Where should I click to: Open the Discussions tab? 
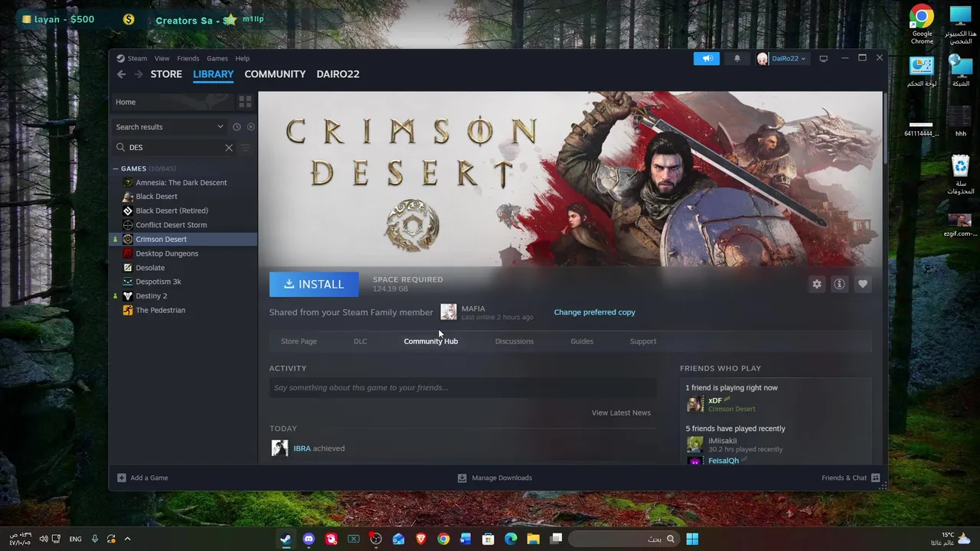[514, 341]
